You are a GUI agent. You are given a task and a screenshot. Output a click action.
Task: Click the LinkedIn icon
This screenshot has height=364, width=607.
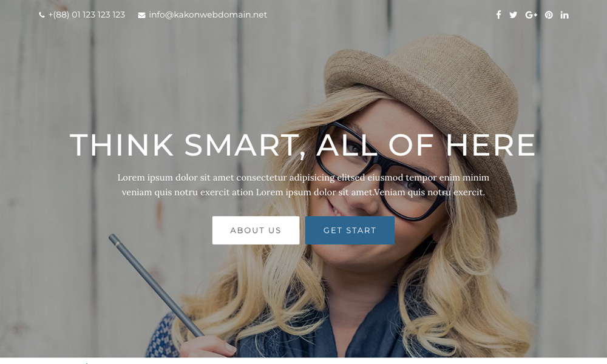coord(565,15)
